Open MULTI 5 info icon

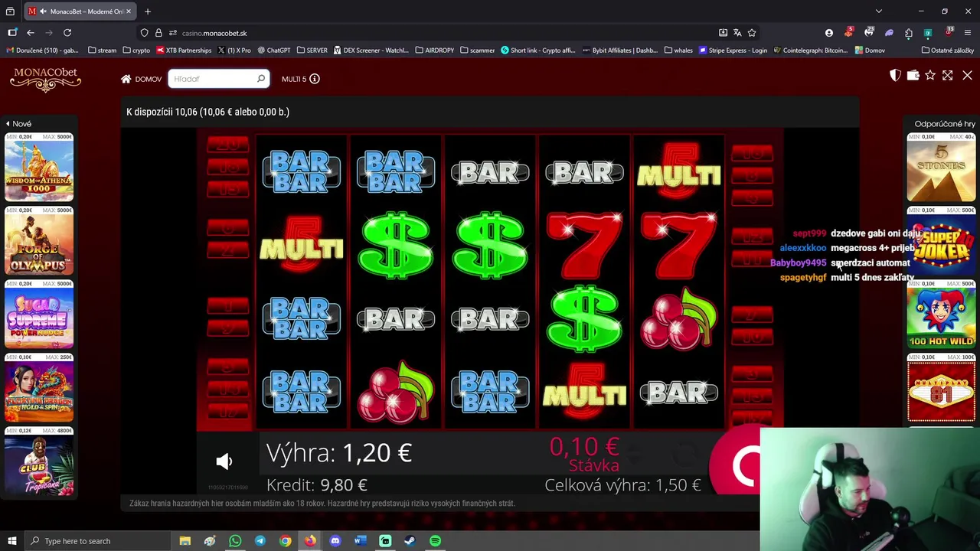pyautogui.click(x=315, y=79)
